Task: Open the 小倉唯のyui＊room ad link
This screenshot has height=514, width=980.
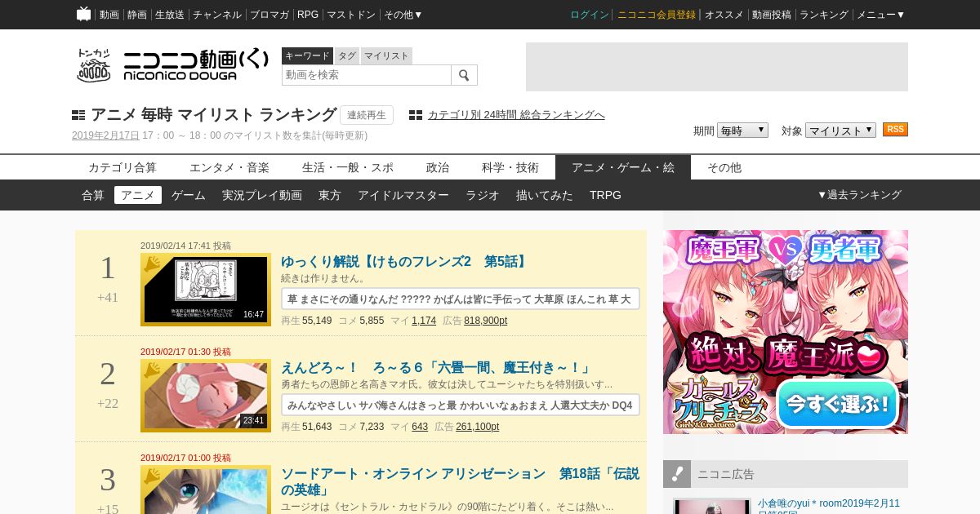Action: 829,505
